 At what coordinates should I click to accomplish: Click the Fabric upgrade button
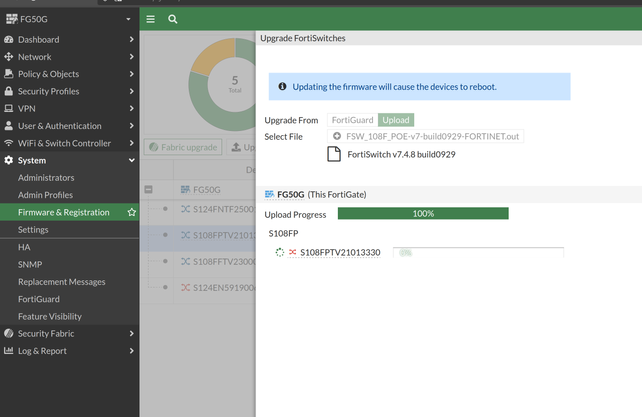(x=183, y=147)
